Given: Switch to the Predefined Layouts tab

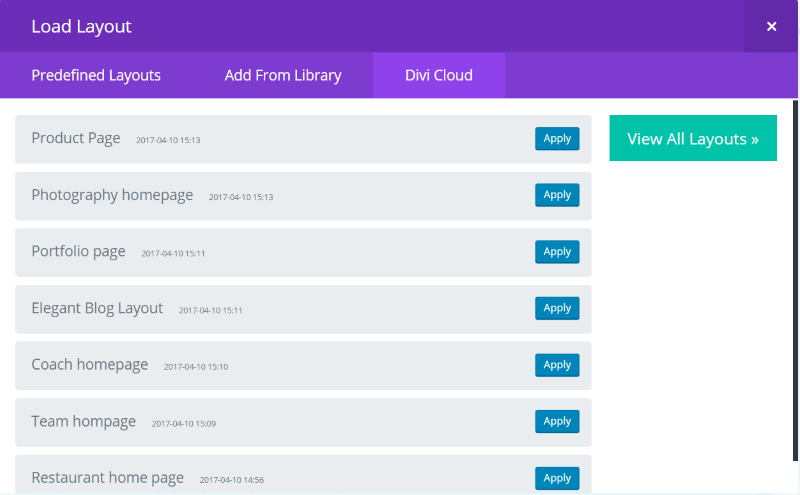Looking at the screenshot, I should [x=96, y=75].
